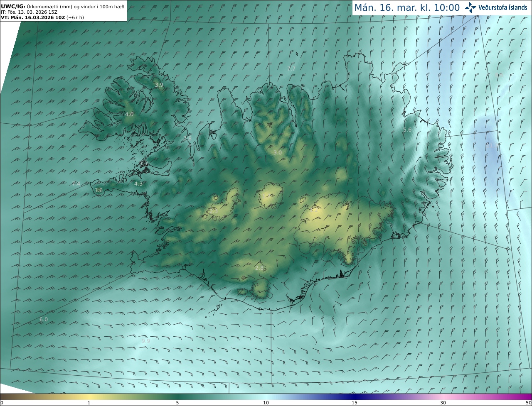
Task: Click the 3.0 value in north Iceland
Action: [x=278, y=153]
